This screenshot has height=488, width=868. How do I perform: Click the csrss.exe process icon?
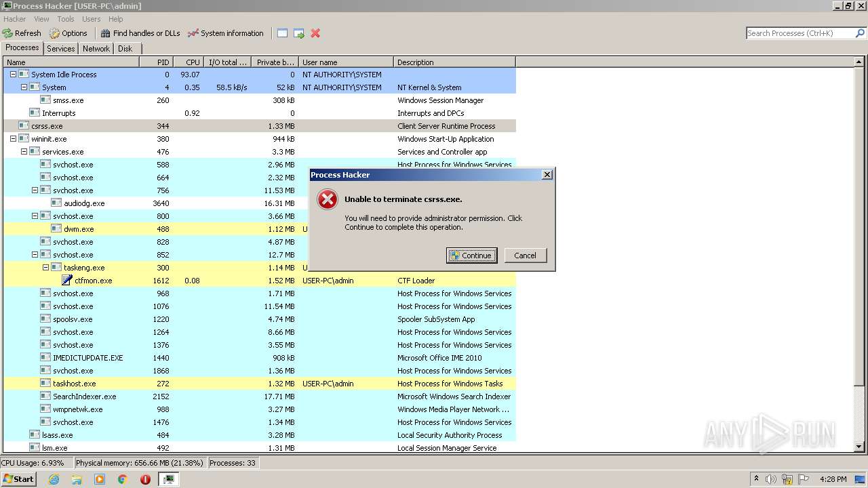[24, 126]
